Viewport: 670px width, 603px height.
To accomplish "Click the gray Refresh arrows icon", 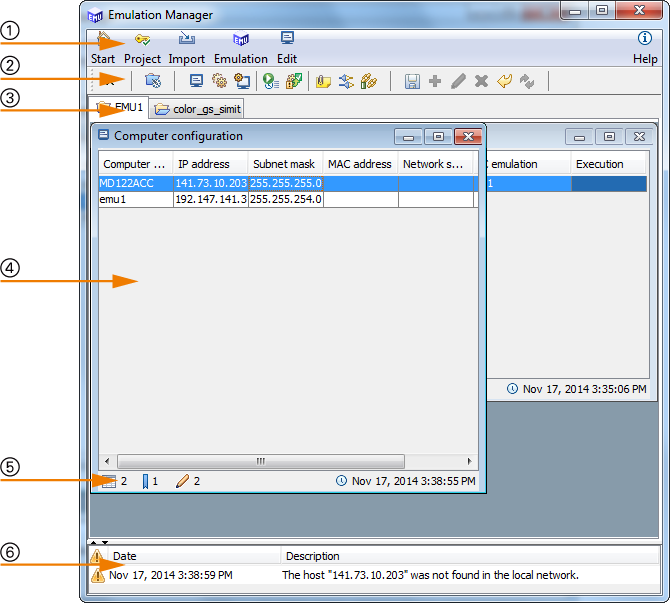I will 527,81.
